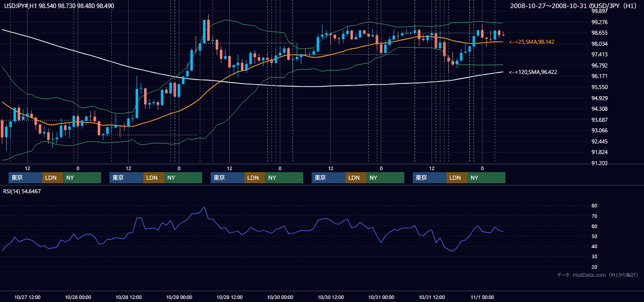This screenshot has height=302, width=644.
Task: Click the 98.655 price axis value
Action: 599,33
